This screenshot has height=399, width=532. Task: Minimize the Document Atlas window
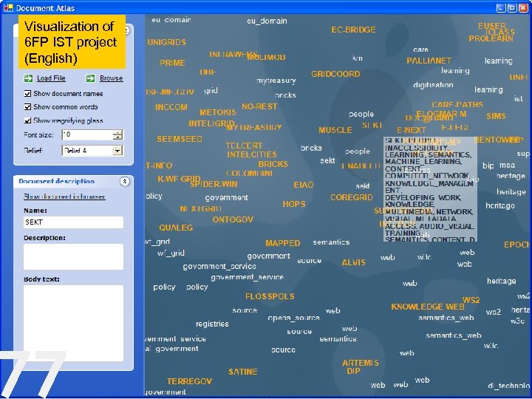click(501, 8)
